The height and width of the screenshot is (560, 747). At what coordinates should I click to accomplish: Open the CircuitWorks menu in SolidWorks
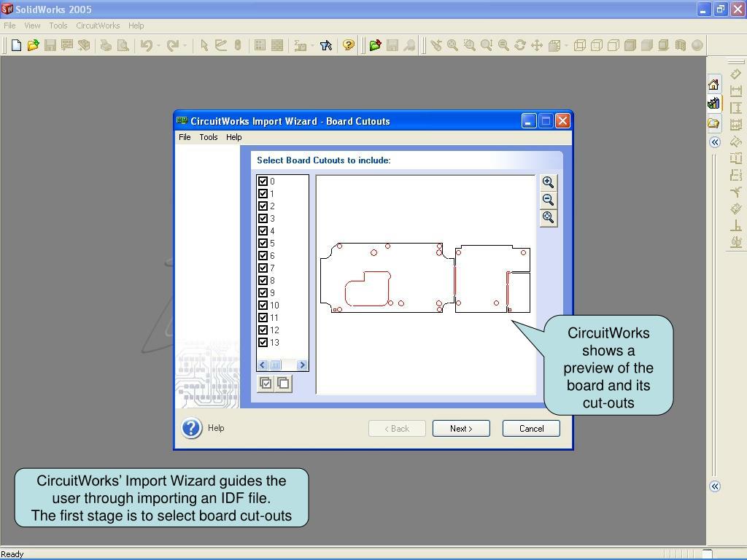coord(98,26)
